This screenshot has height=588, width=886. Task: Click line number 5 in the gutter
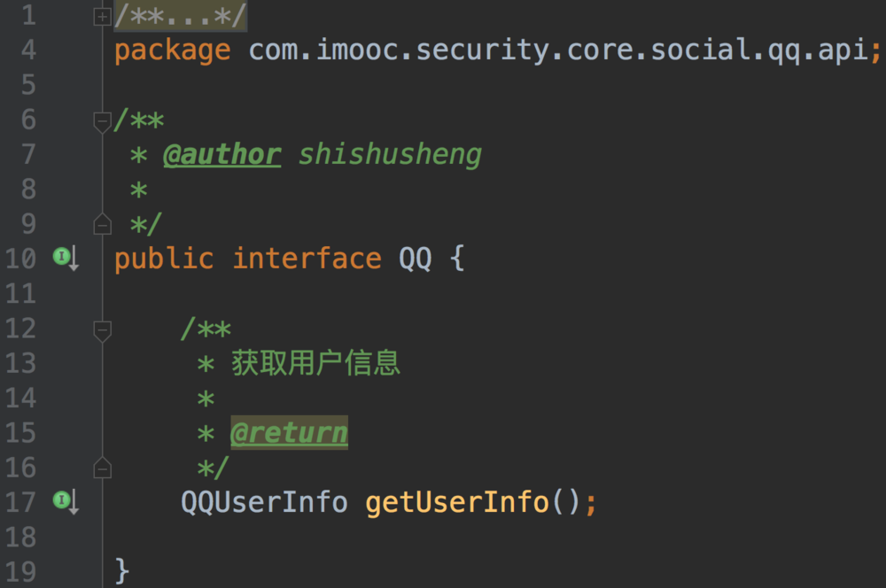[x=27, y=85]
